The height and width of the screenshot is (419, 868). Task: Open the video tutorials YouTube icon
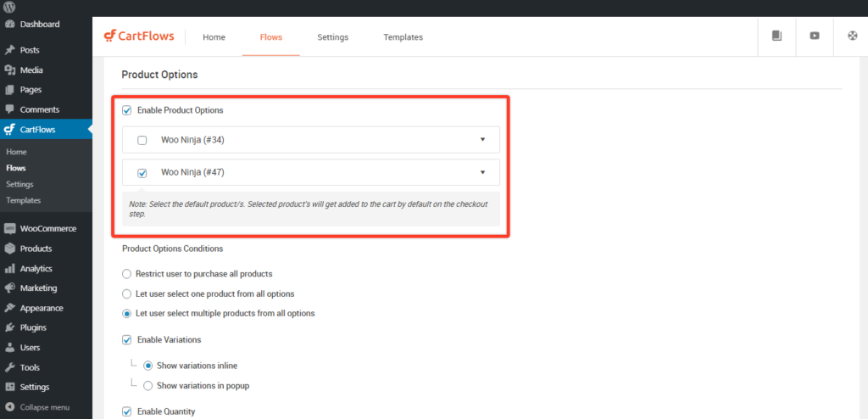click(x=815, y=36)
